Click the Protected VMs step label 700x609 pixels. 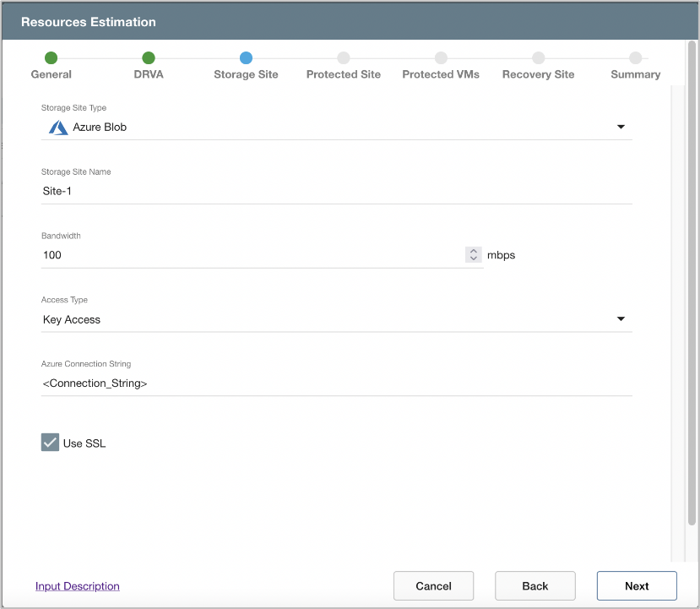click(x=441, y=74)
